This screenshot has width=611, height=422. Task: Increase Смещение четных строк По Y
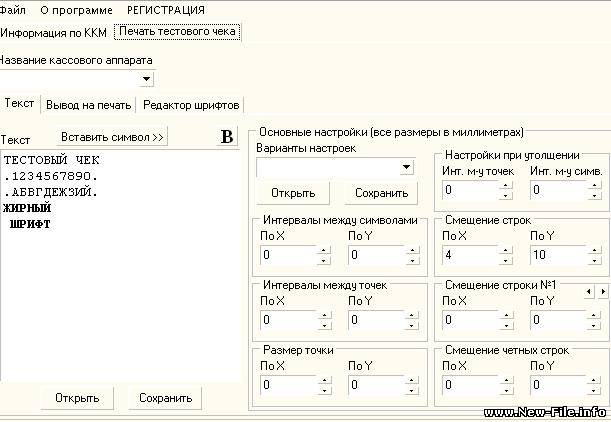click(593, 380)
